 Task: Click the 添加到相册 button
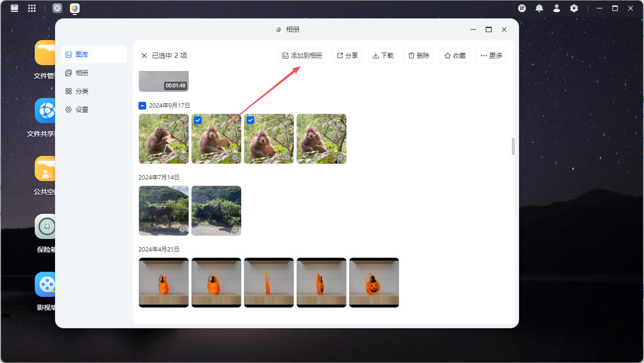(x=302, y=56)
